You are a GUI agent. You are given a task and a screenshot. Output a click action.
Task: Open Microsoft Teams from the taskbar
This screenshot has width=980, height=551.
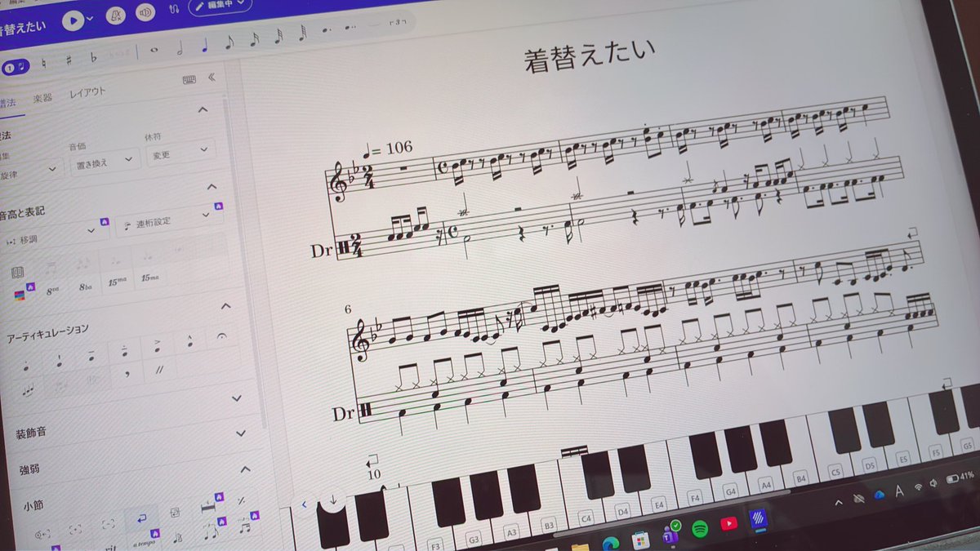click(x=670, y=534)
